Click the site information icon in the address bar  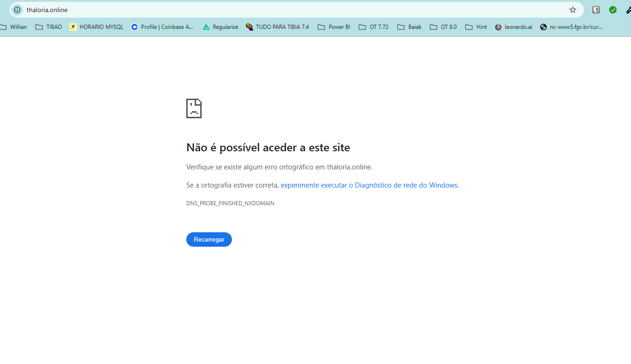click(17, 10)
